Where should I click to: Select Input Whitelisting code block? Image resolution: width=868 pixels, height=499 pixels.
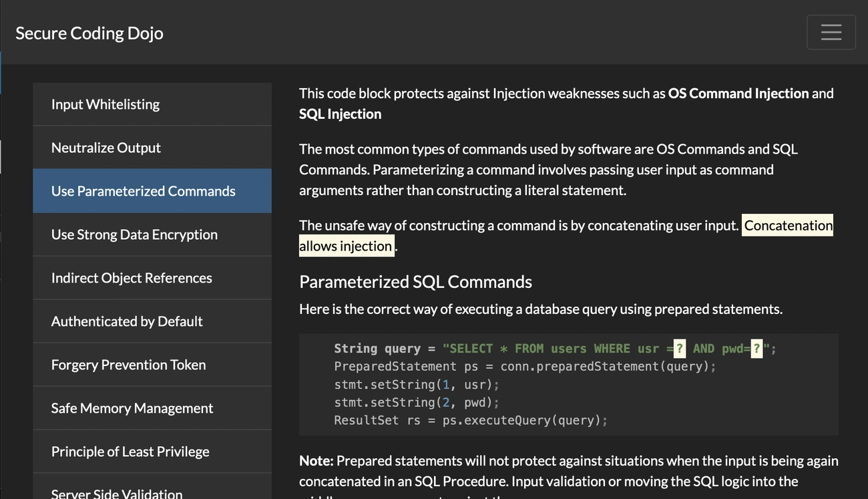pyautogui.click(x=152, y=104)
